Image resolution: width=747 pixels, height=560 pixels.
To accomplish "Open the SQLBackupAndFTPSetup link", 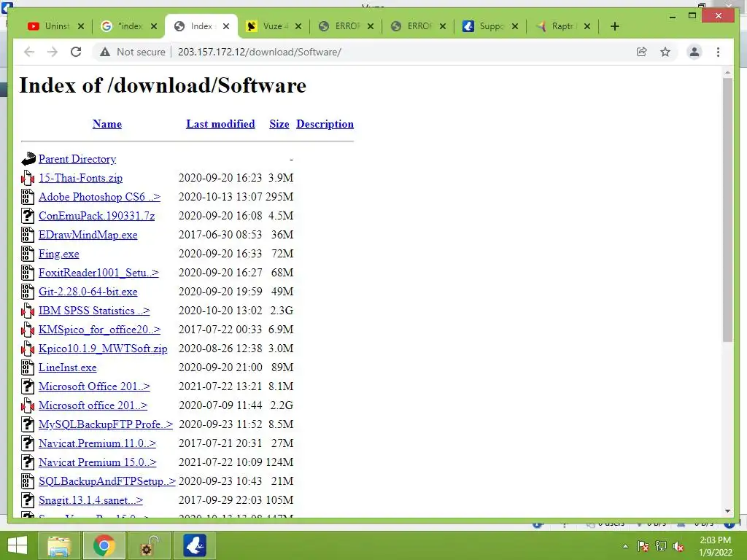I will point(107,481).
